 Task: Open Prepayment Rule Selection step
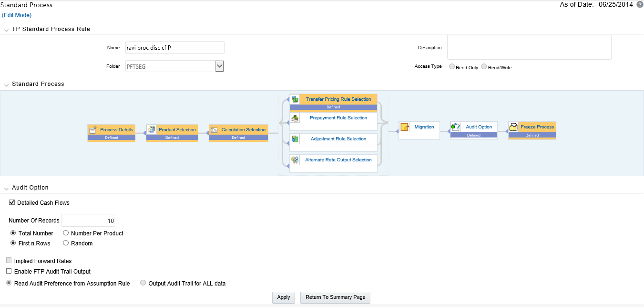(x=338, y=118)
